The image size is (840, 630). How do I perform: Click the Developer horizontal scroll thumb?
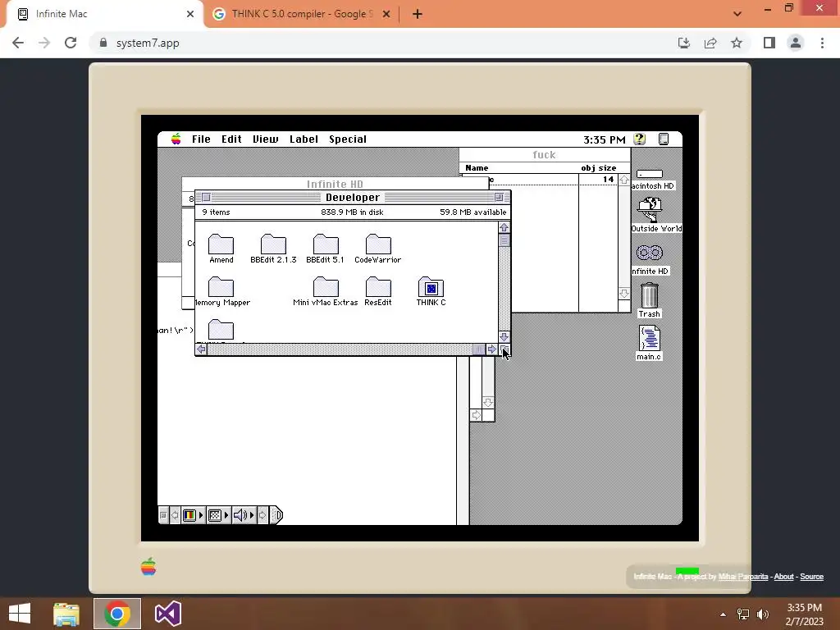479,349
